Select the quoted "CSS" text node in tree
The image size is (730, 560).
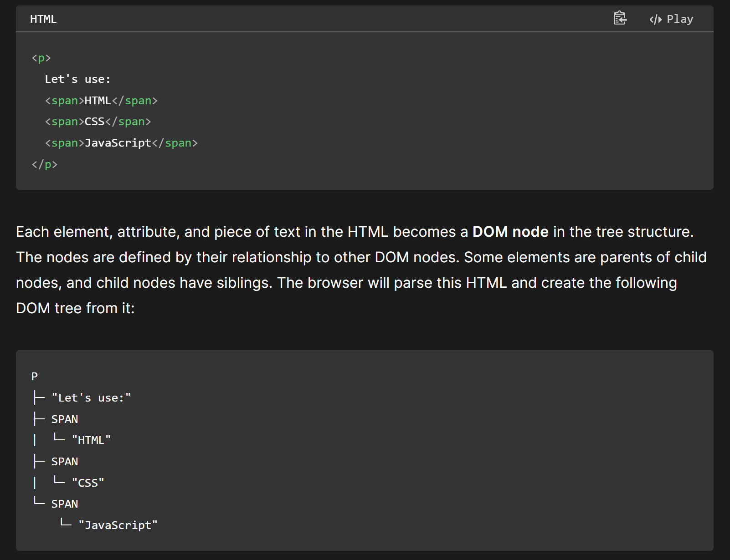tap(88, 483)
